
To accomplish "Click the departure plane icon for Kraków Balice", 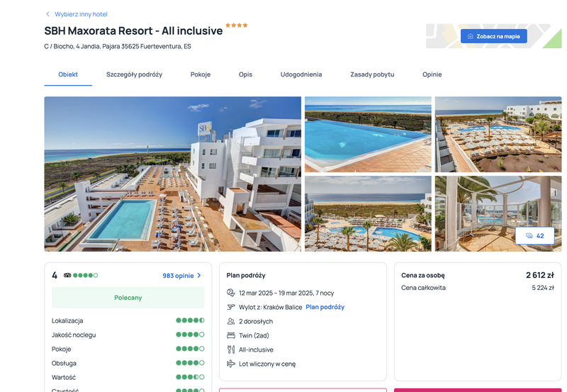I will point(231,307).
